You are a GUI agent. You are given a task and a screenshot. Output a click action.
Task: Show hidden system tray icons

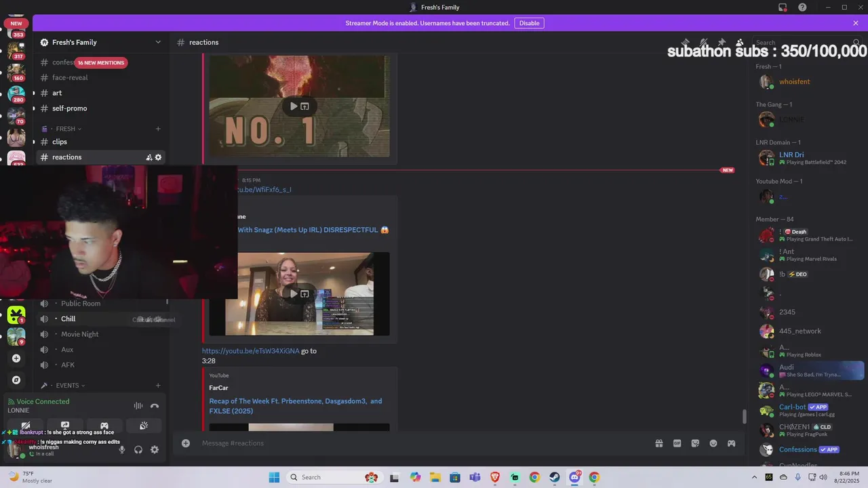(754, 477)
